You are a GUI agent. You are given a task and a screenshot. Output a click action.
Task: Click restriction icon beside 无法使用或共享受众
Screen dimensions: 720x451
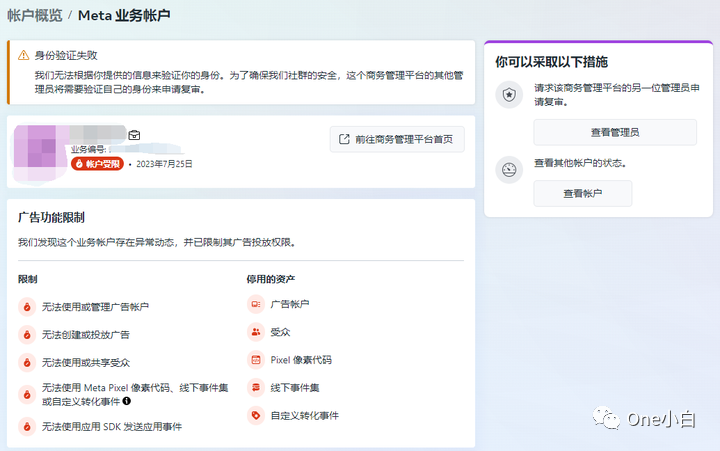tap(27, 363)
